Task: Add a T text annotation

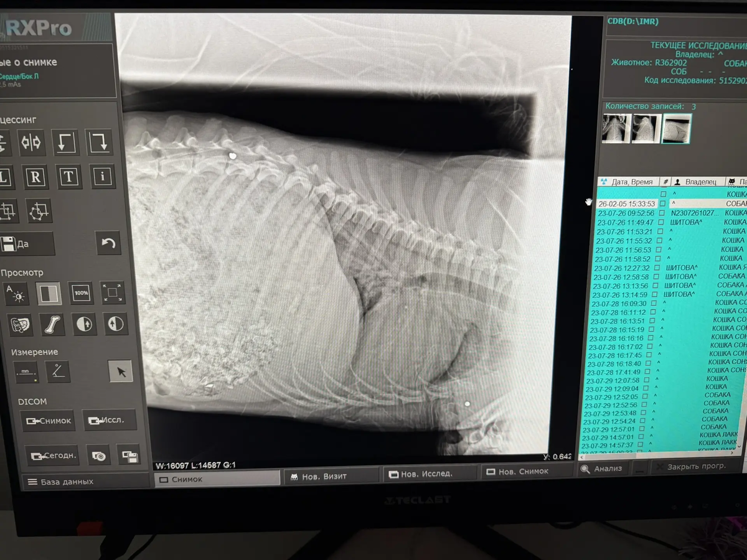Action: tap(68, 177)
